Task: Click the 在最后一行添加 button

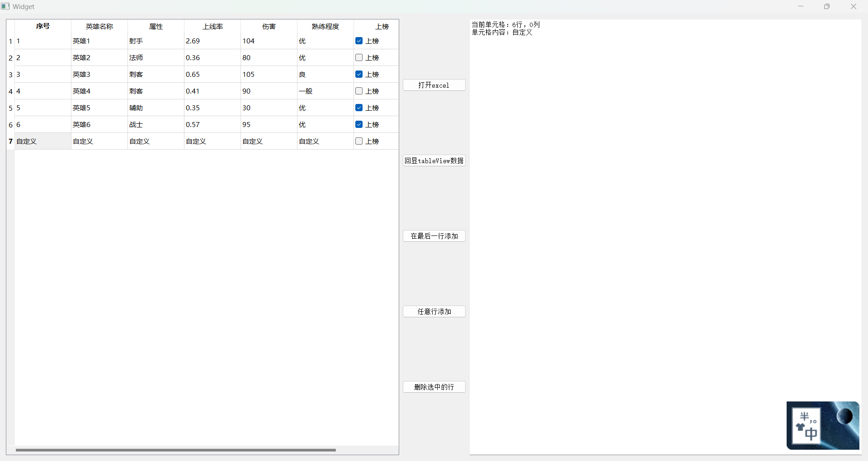Action: (434, 236)
